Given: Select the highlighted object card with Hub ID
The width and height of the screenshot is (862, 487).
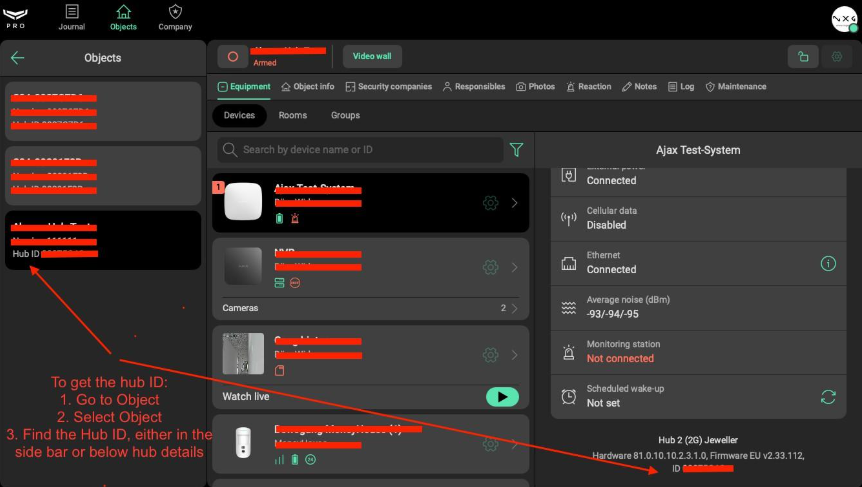Looking at the screenshot, I should (103, 240).
